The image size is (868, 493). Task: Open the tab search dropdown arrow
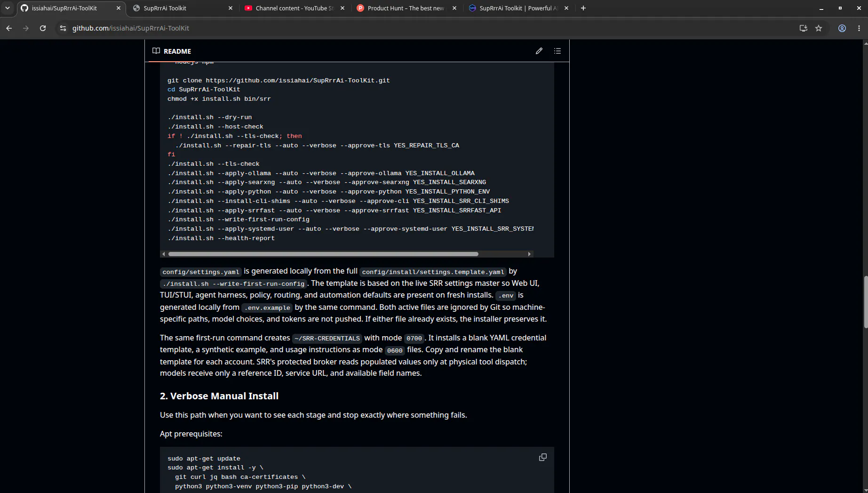click(8, 8)
